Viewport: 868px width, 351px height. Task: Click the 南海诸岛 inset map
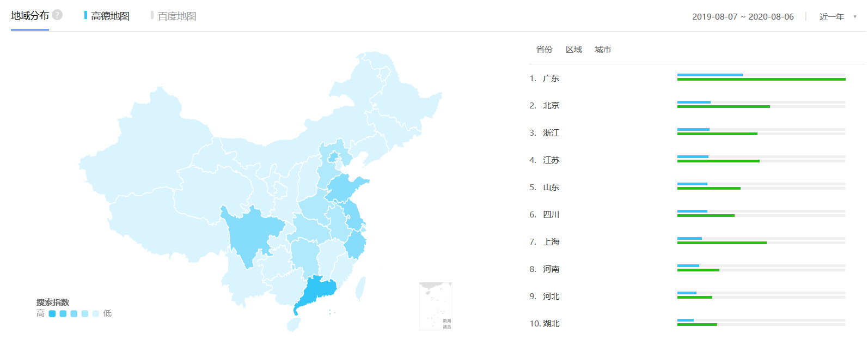tap(435, 305)
